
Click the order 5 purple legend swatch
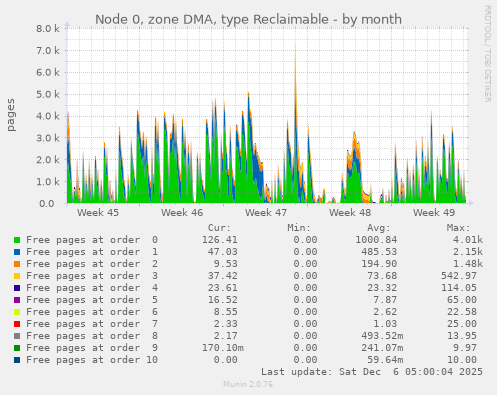[x=17, y=300]
